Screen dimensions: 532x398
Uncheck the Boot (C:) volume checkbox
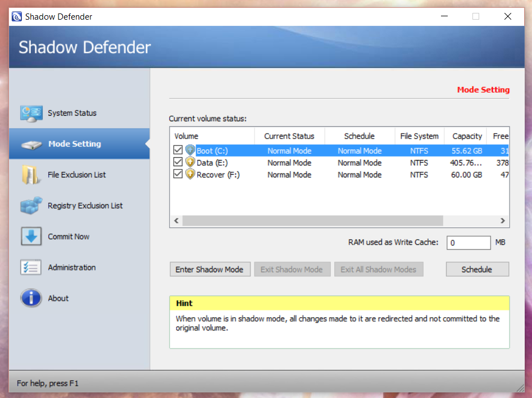click(178, 150)
